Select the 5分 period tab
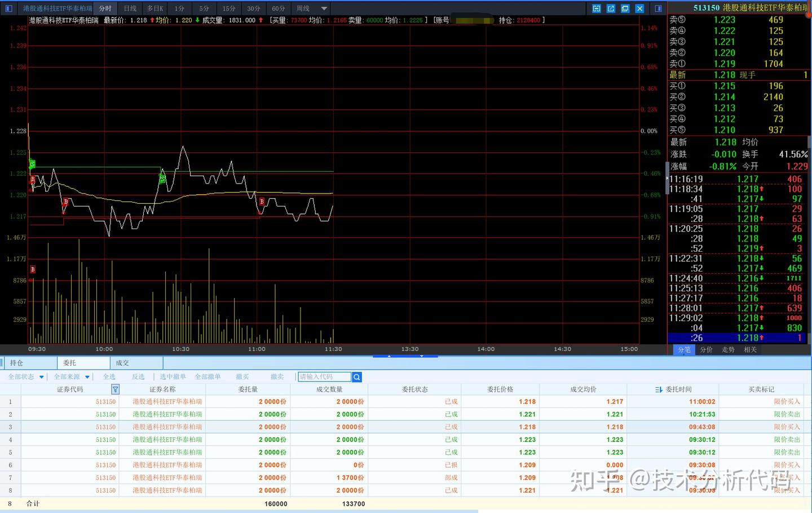Image resolution: width=812 pixels, height=513 pixels. tap(204, 8)
